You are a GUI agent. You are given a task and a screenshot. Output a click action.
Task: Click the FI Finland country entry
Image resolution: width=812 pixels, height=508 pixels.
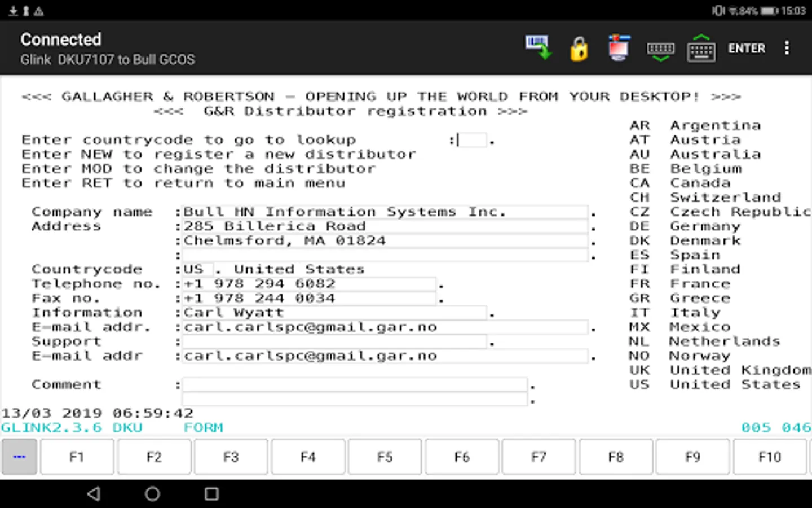click(685, 269)
